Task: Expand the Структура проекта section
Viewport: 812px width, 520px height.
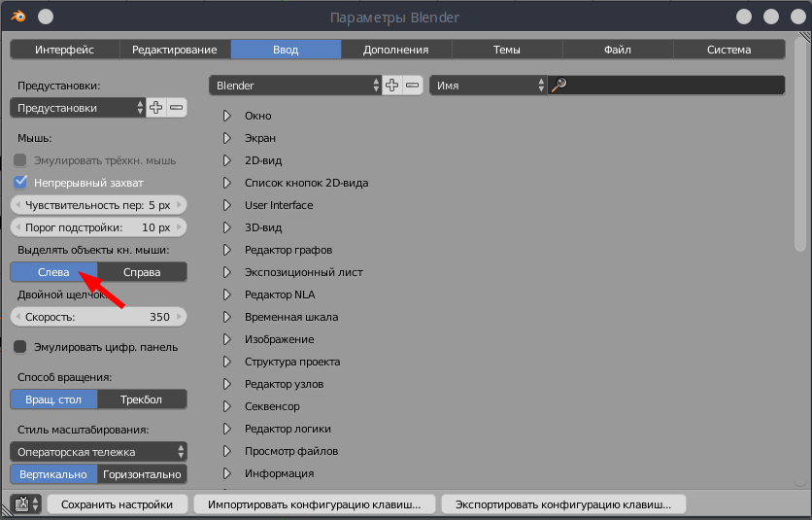Action: point(227,362)
